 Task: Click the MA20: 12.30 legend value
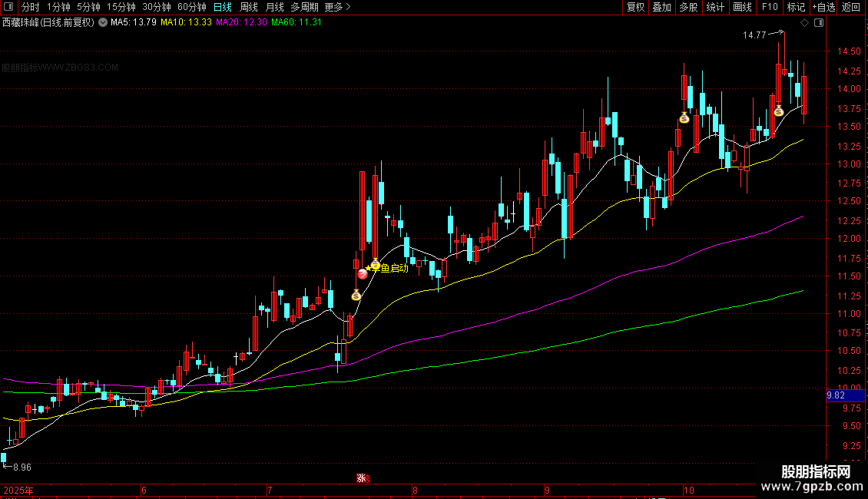[x=241, y=23]
